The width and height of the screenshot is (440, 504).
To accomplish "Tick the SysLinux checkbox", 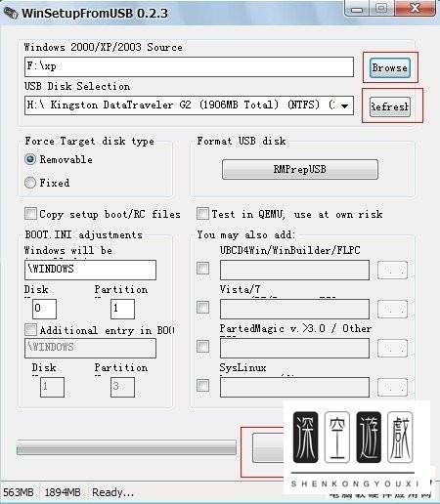I will (x=202, y=386).
